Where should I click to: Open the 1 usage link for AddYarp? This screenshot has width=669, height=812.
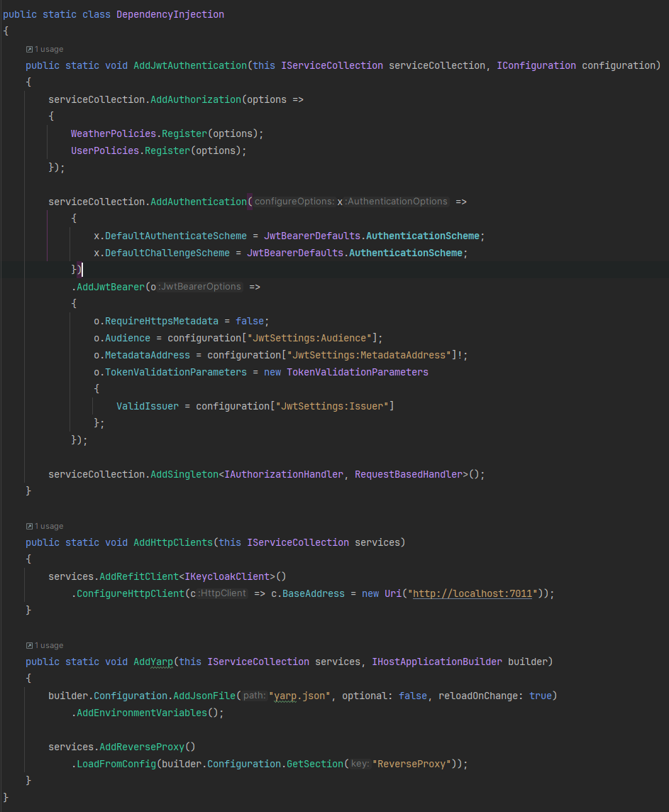pyautogui.click(x=48, y=644)
